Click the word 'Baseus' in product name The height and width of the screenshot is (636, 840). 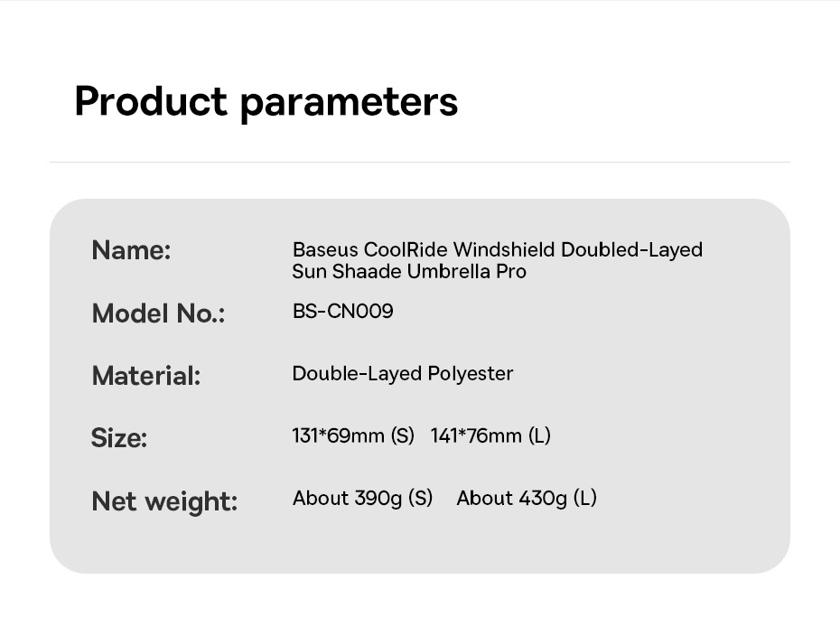pos(325,249)
